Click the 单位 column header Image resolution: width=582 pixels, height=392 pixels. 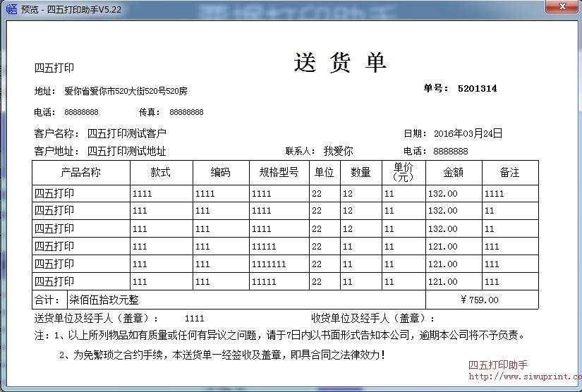click(324, 173)
